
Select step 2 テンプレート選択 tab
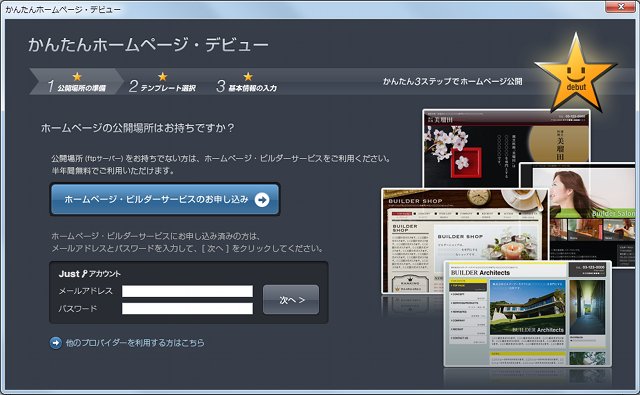(162, 82)
